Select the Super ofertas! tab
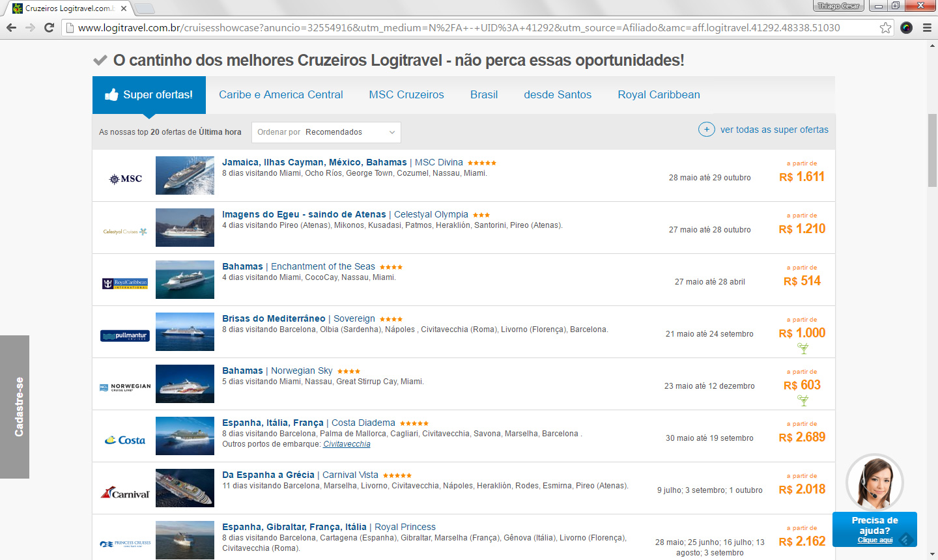The width and height of the screenshot is (938, 560). point(149,95)
